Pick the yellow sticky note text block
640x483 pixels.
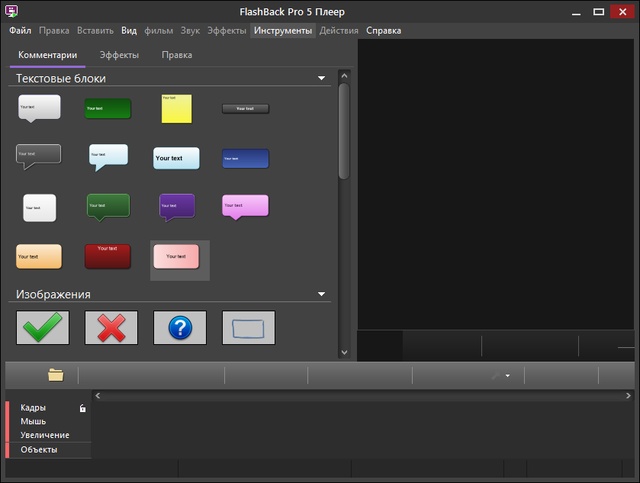[x=177, y=109]
